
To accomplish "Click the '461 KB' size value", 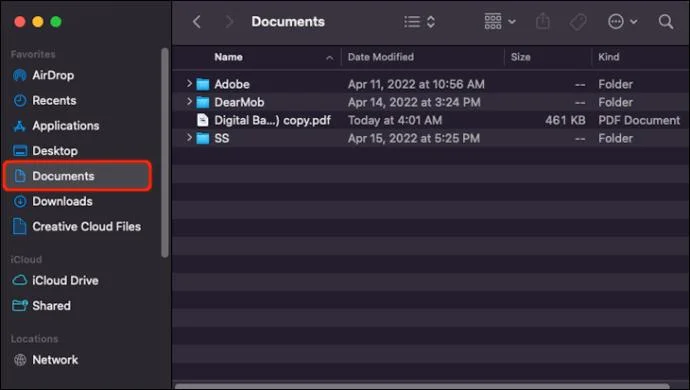I will click(565, 120).
